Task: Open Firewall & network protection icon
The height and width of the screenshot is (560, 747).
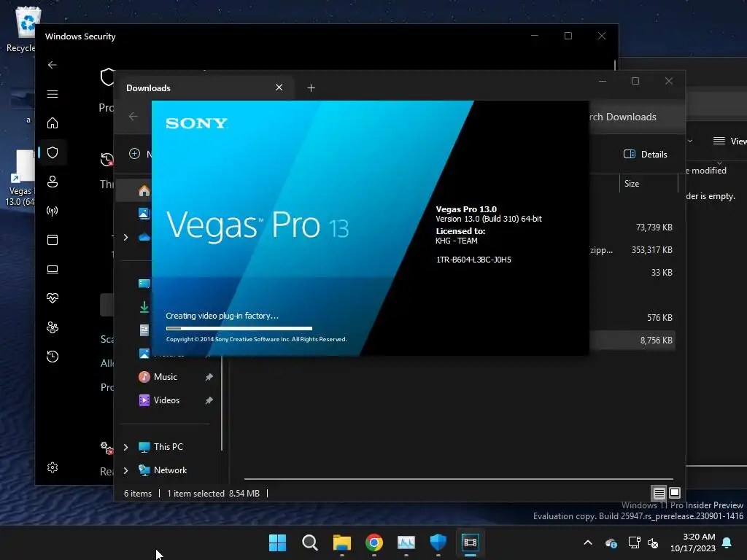Action: (x=53, y=211)
